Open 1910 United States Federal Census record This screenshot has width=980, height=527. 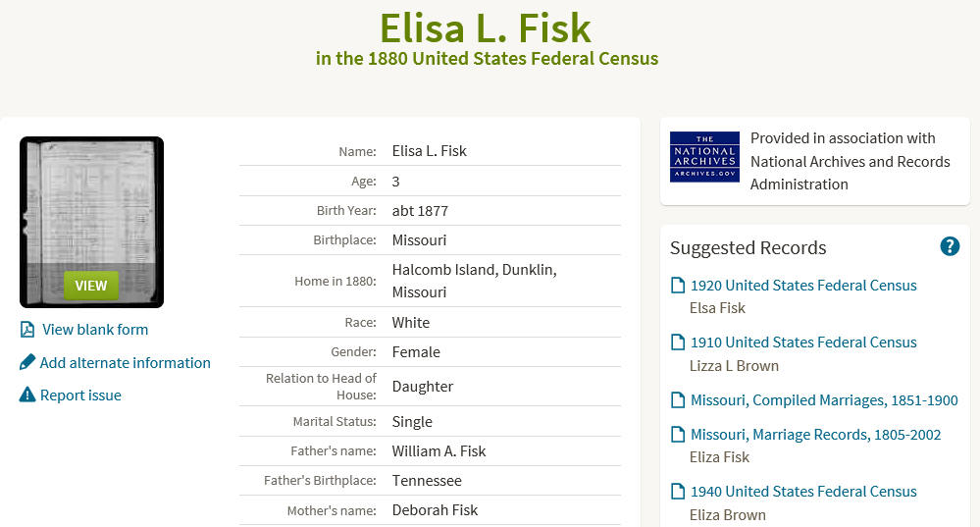(x=803, y=342)
